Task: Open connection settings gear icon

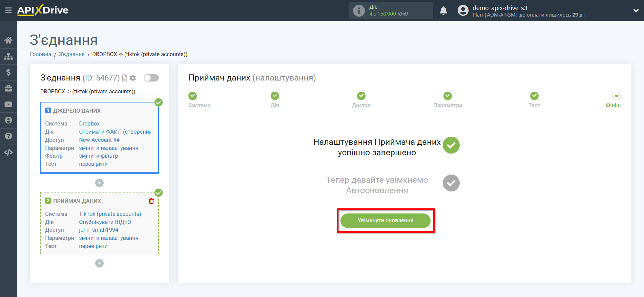Action: click(133, 78)
